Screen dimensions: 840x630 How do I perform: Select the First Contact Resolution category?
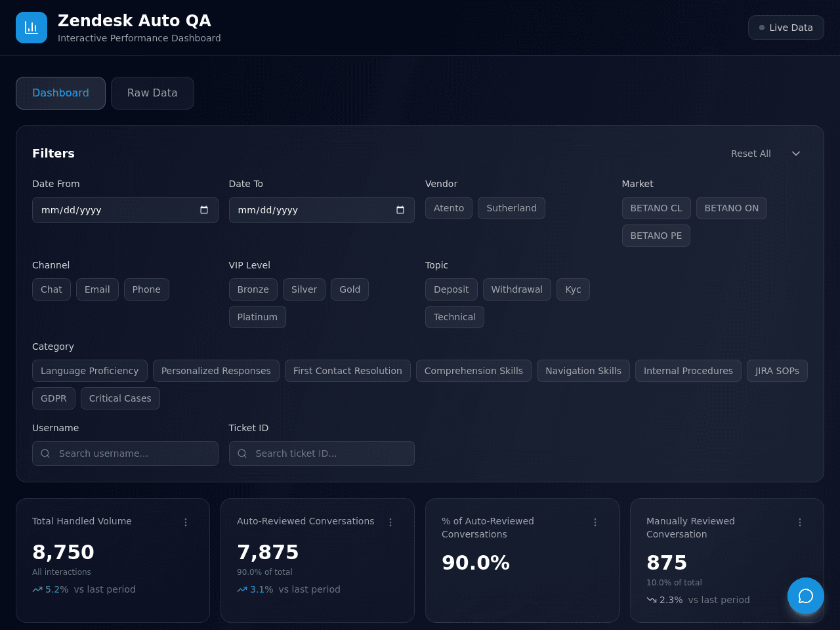pyautogui.click(x=348, y=371)
